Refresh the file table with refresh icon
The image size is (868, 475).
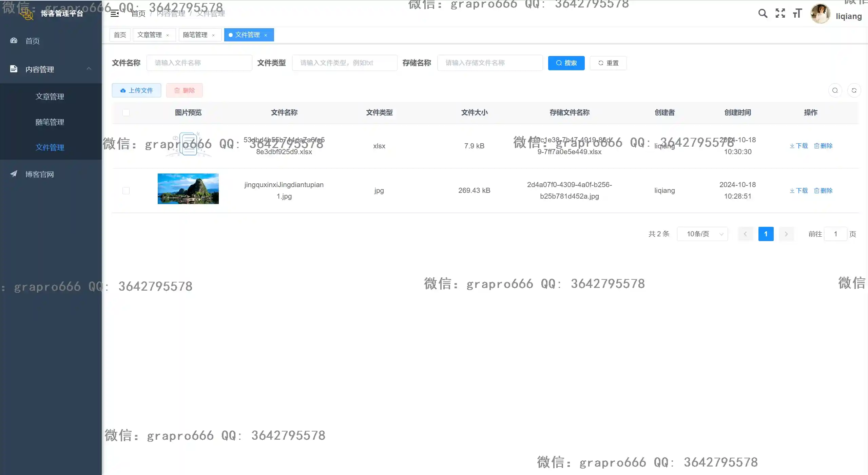pyautogui.click(x=854, y=90)
